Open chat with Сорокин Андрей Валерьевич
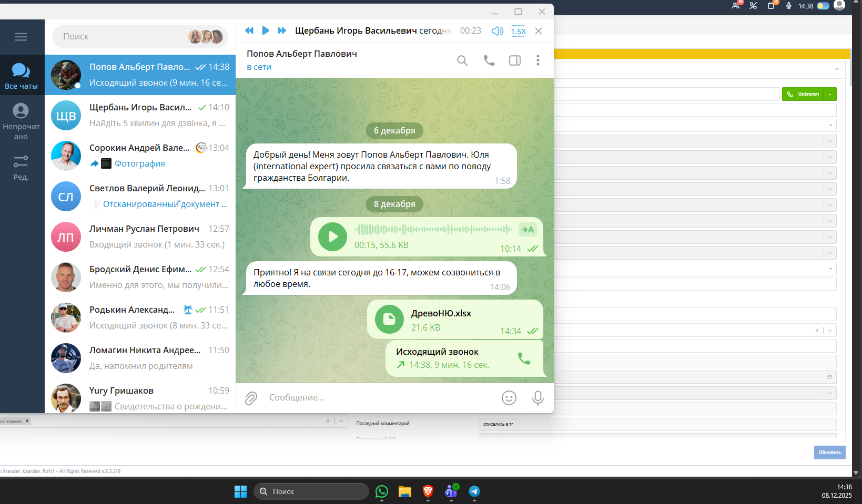This screenshot has width=862, height=504. click(x=140, y=156)
